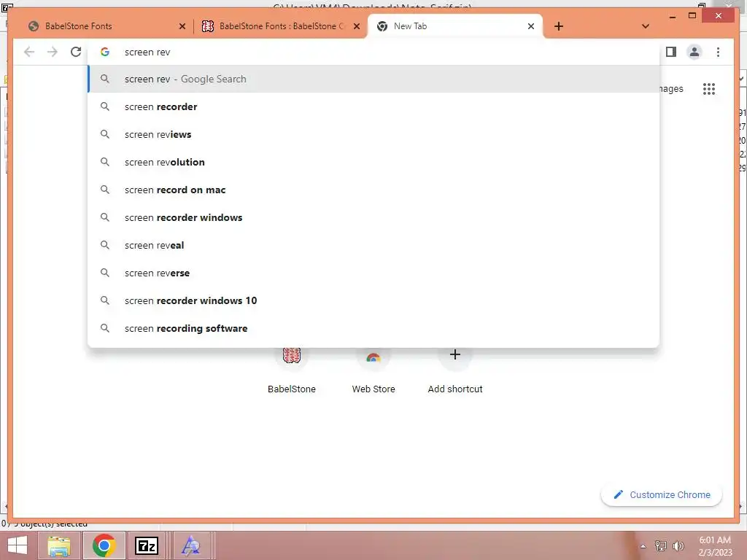Viewport: 747px width, 560px height.
Task: Select 'screen recording software' suggestion
Action: click(x=374, y=328)
